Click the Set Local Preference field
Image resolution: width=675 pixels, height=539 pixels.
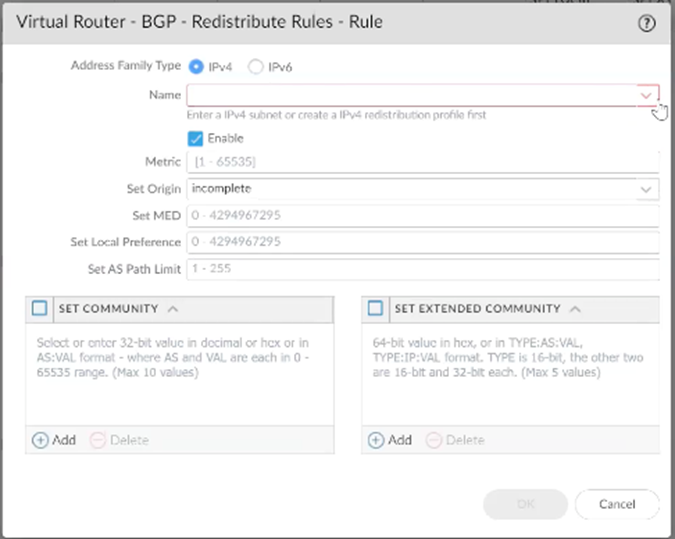click(422, 242)
